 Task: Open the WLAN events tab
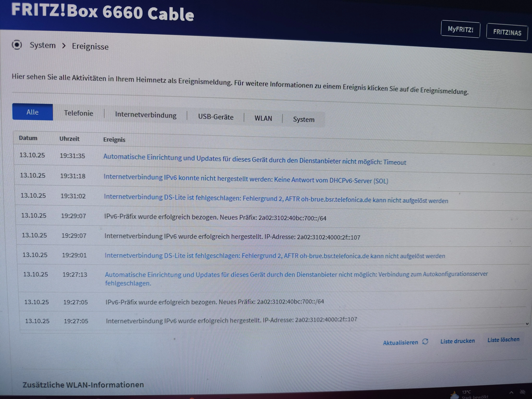(263, 118)
